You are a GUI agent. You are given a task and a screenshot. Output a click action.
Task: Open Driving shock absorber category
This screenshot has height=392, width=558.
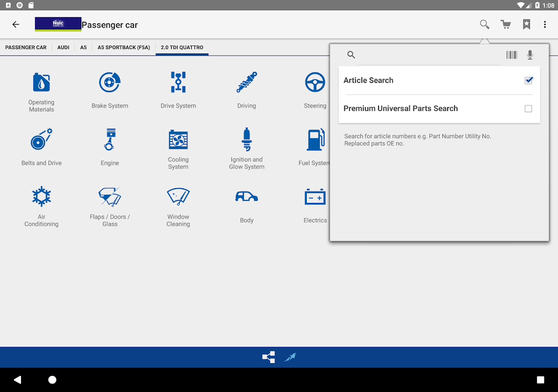pos(247,90)
